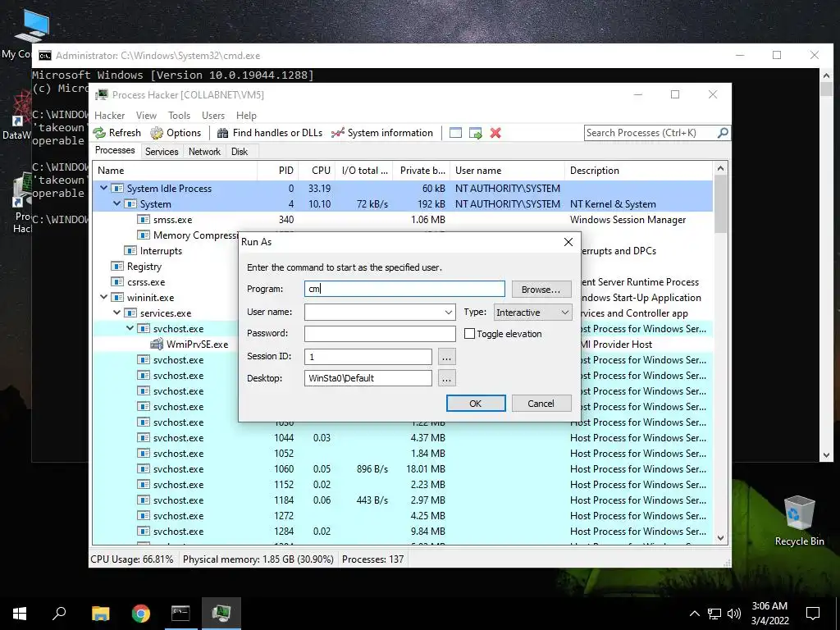Open the Help menu
The height and width of the screenshot is (630, 840).
click(x=246, y=115)
